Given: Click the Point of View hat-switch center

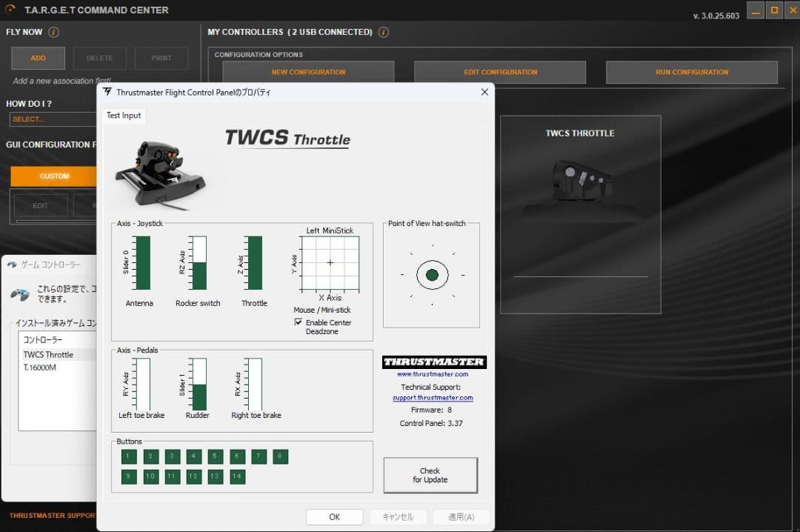Looking at the screenshot, I should click(432, 275).
